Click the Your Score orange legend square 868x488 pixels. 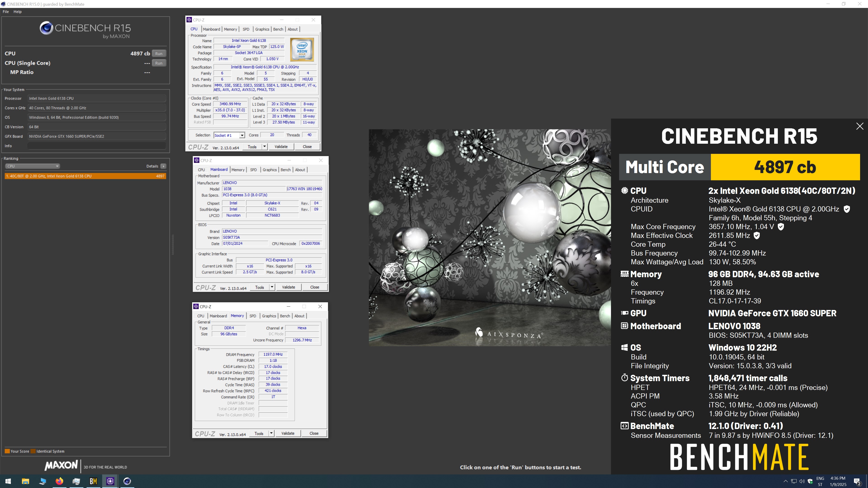coord(7,451)
